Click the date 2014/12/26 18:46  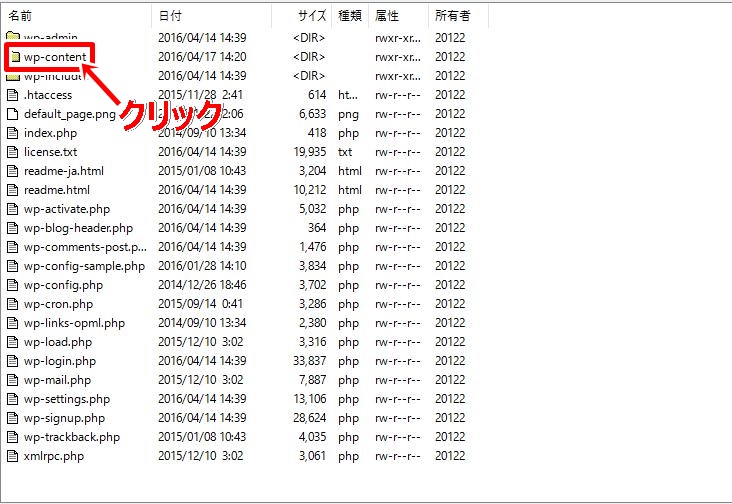pyautogui.click(x=202, y=285)
